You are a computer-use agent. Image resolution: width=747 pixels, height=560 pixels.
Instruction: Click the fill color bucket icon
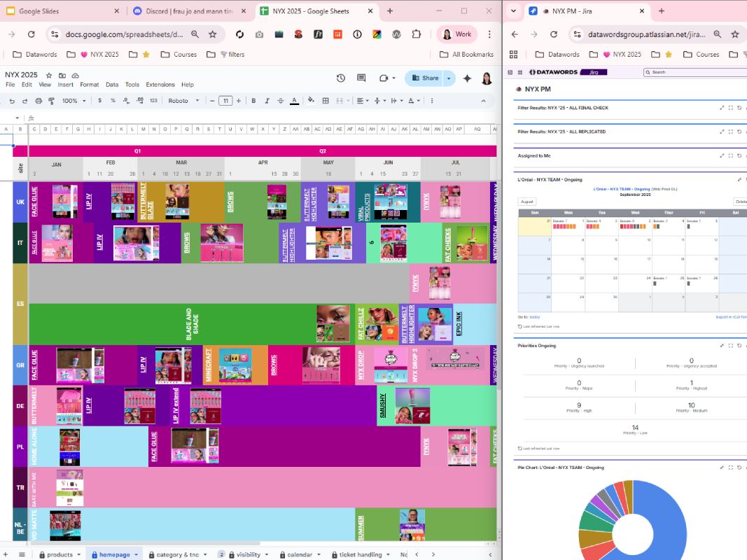pos(311,101)
